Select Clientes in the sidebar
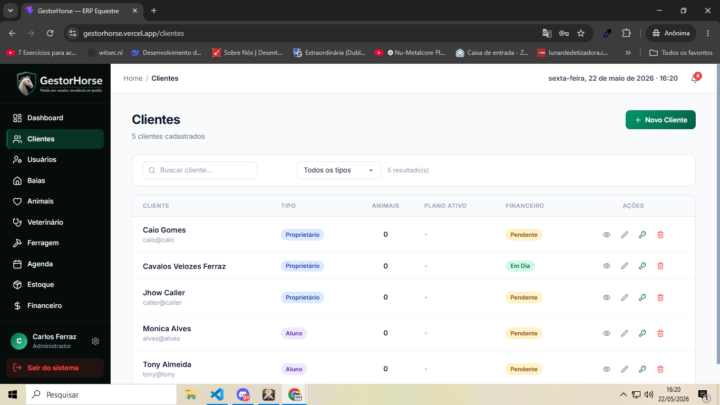720x405 pixels. pos(55,139)
